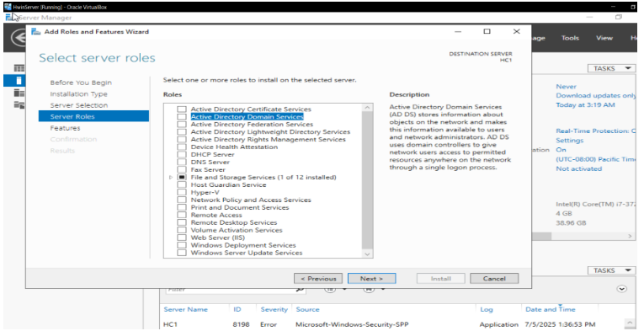Screen dimensions: 644x331
Task: Go to Server Selection step
Action: pyautogui.click(x=79, y=105)
